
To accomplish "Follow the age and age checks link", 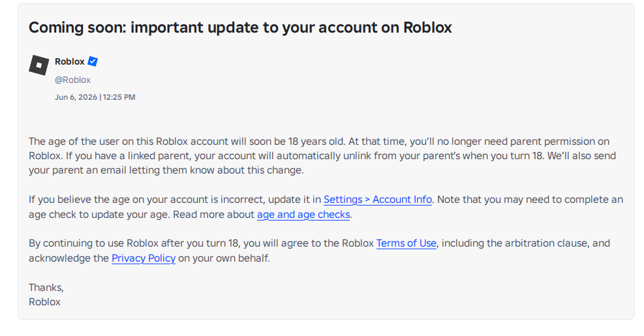I will coord(303,215).
